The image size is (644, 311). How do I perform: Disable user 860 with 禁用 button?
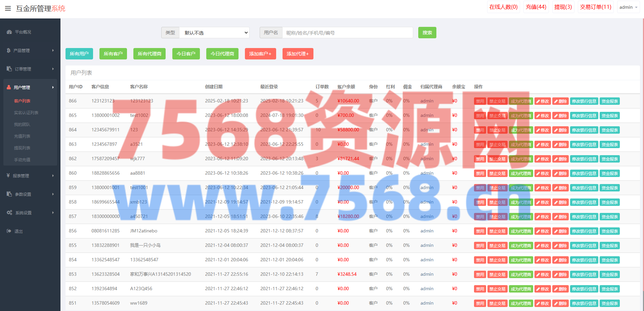coord(480,173)
